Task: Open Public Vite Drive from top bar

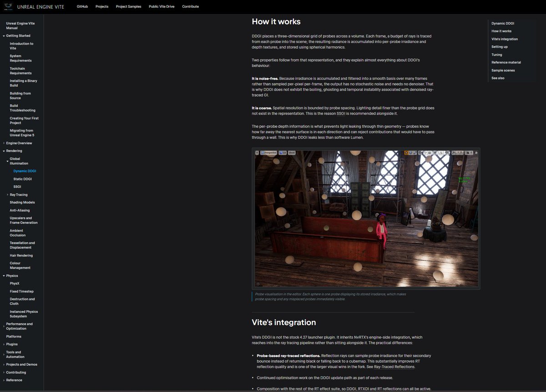Action: click(162, 7)
